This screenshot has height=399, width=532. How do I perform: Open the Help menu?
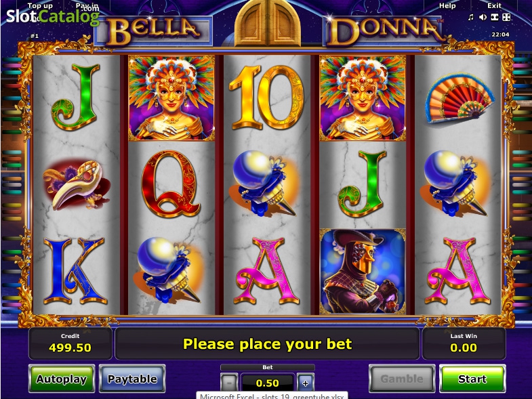[447, 5]
